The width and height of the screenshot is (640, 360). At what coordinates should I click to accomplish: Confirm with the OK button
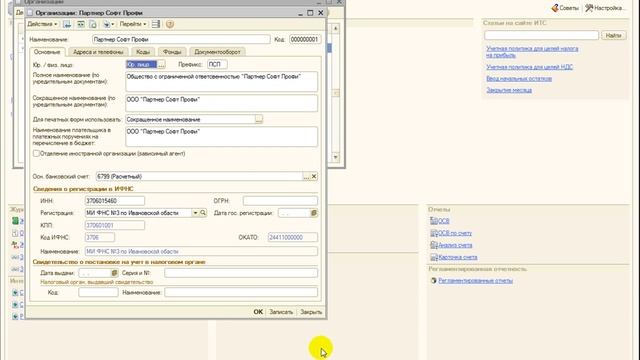tap(258, 312)
